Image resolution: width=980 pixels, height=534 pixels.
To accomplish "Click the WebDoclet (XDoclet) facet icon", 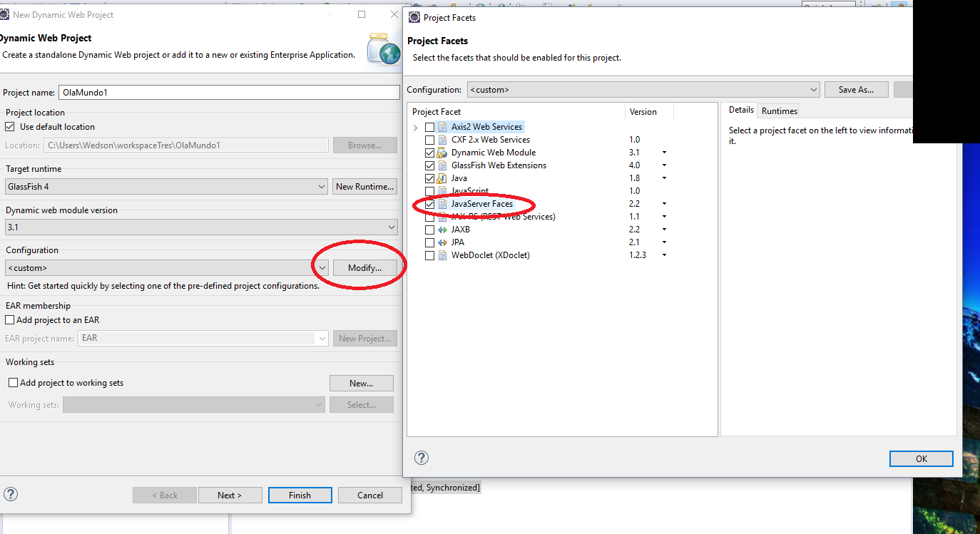I will (442, 255).
